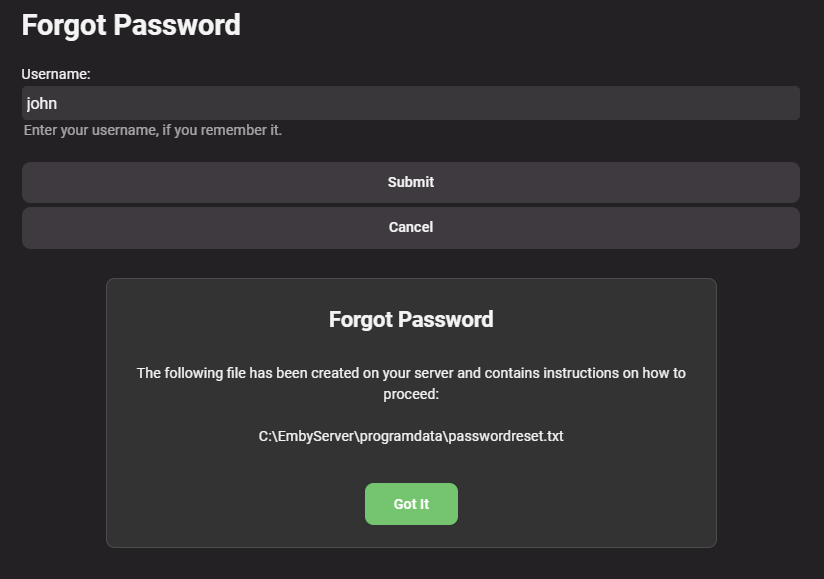Click empty right end of Username field
Screen dimensions: 824x579
[700, 103]
